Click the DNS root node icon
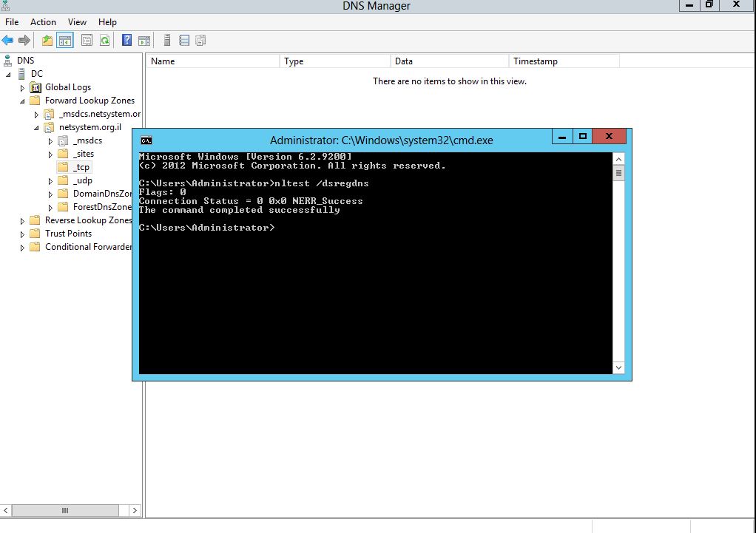 tap(7, 61)
